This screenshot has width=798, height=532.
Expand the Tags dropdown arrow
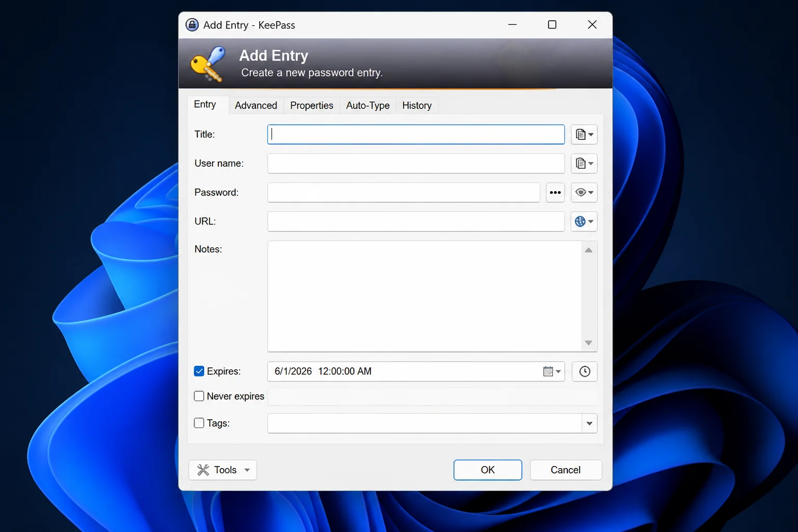pyautogui.click(x=589, y=423)
